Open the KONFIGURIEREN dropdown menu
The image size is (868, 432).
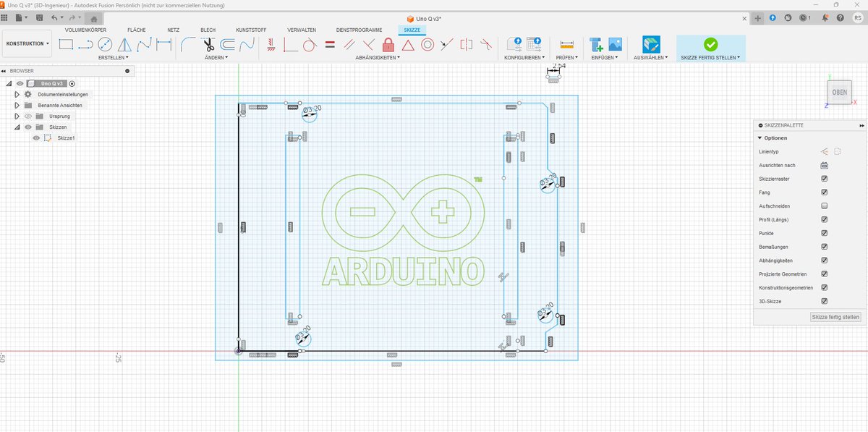[524, 57]
